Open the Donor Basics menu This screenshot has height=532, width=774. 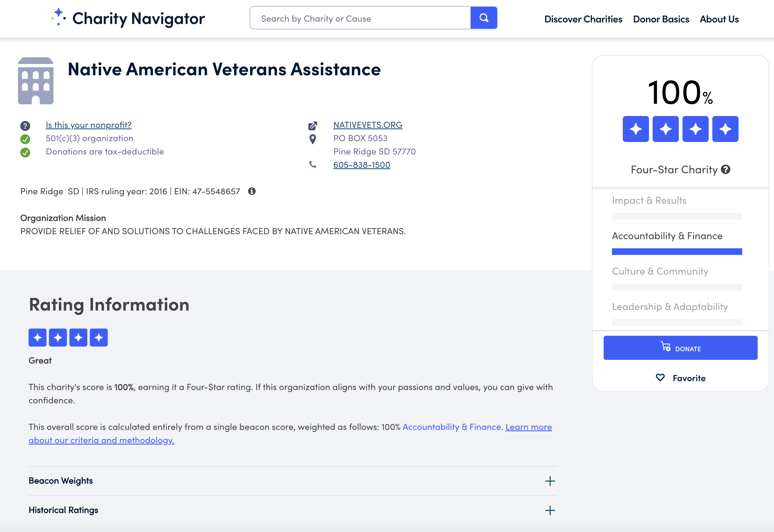point(661,19)
